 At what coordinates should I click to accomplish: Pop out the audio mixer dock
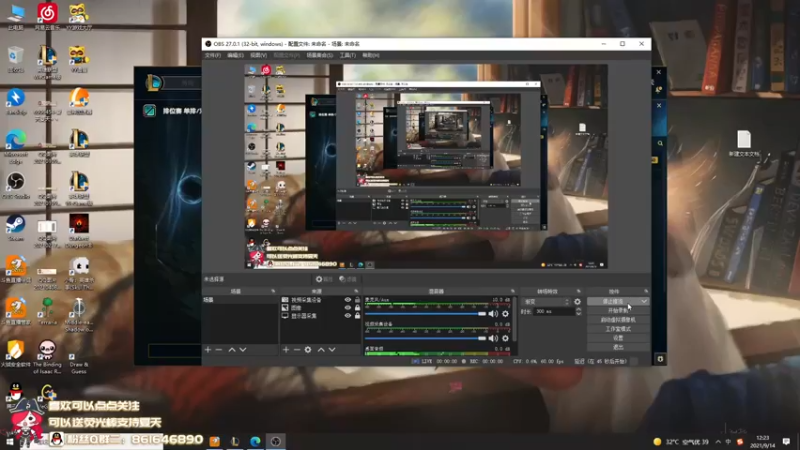click(x=513, y=291)
